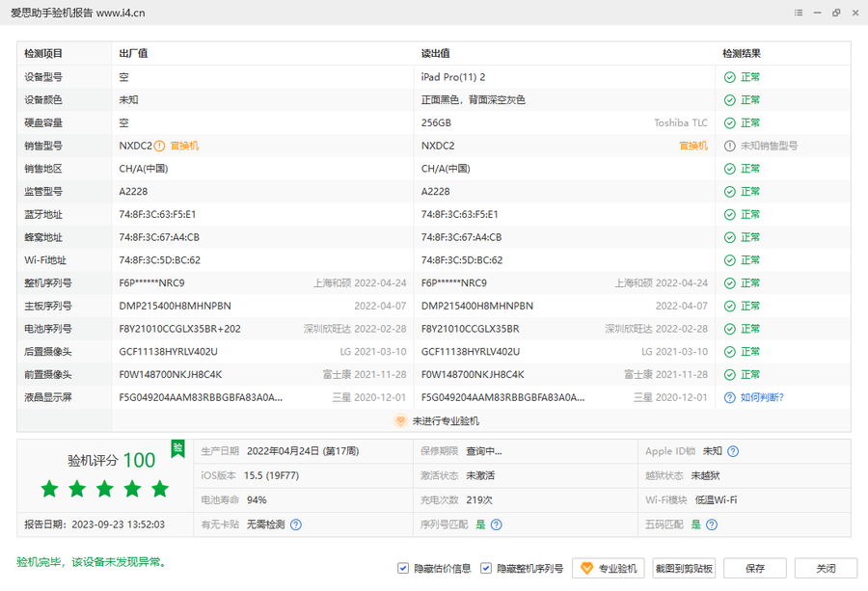Click the green check icon in 电池序列号 row
This screenshot has width=868, height=591.
click(x=730, y=330)
